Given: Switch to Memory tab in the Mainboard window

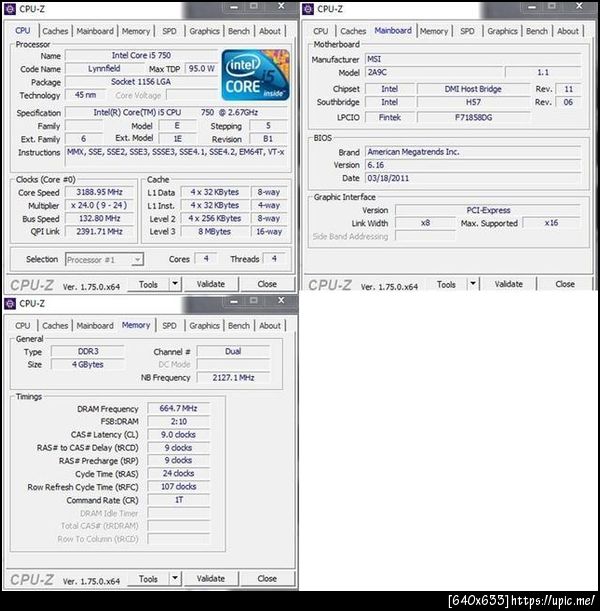Looking at the screenshot, I should 434,31.
